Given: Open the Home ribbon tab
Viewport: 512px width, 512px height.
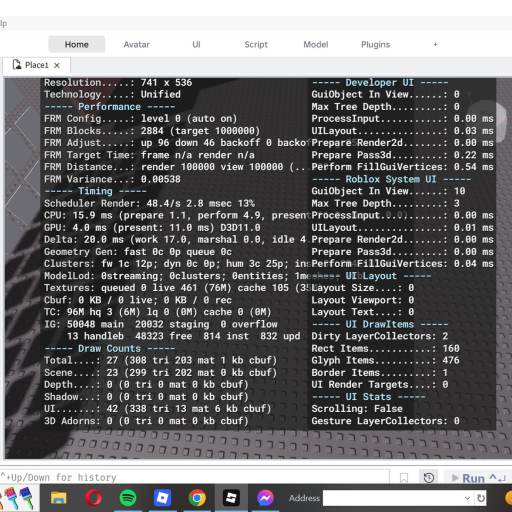Looking at the screenshot, I should click(77, 44).
